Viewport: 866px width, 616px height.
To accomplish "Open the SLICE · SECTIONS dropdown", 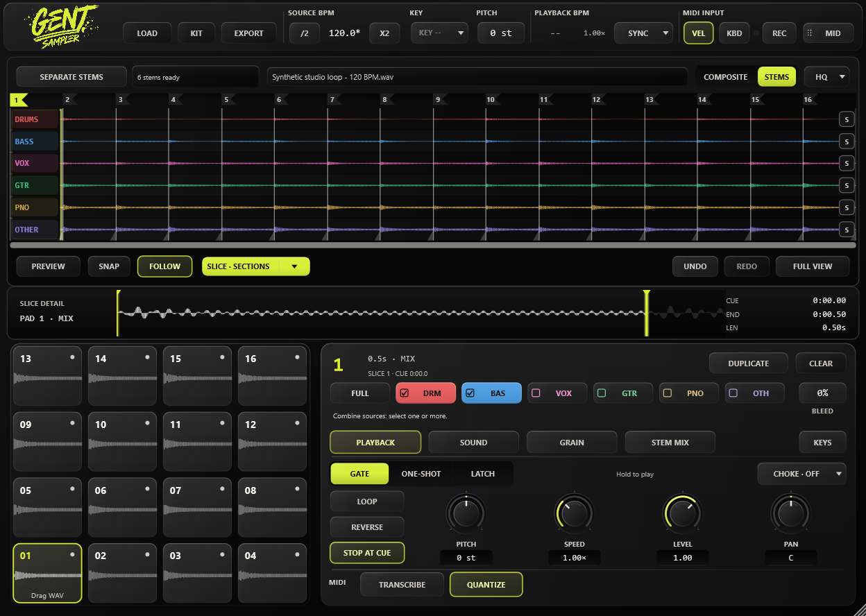I will click(x=256, y=266).
